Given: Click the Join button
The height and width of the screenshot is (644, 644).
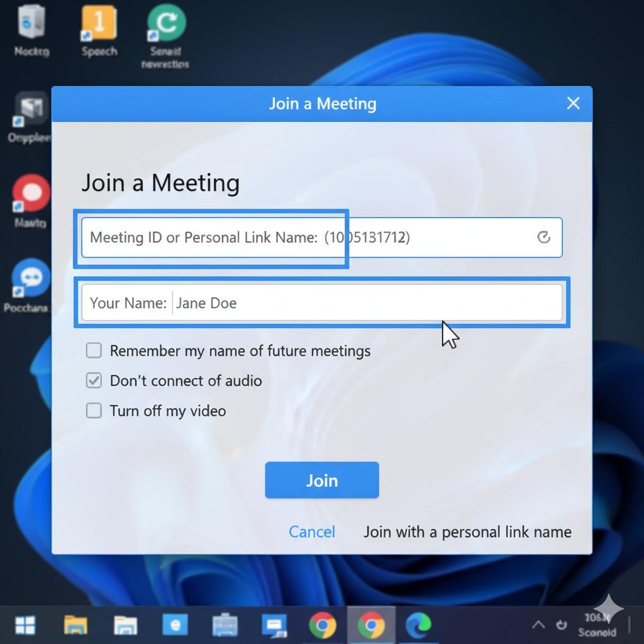Looking at the screenshot, I should tap(321, 480).
